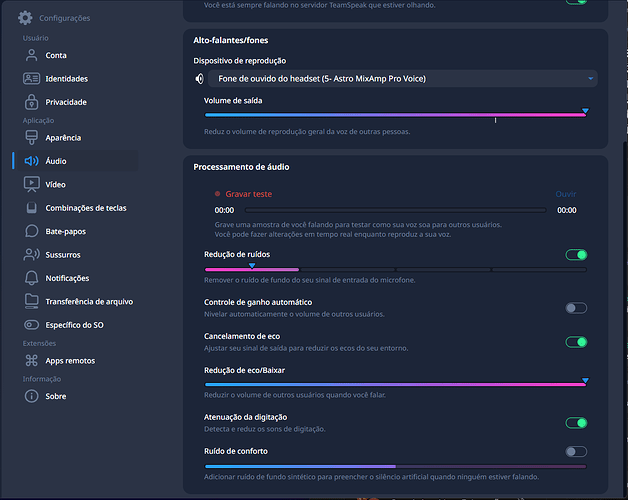Click the Redução de ruídos level slider
This screenshot has height=500, width=628.
(x=395, y=269)
